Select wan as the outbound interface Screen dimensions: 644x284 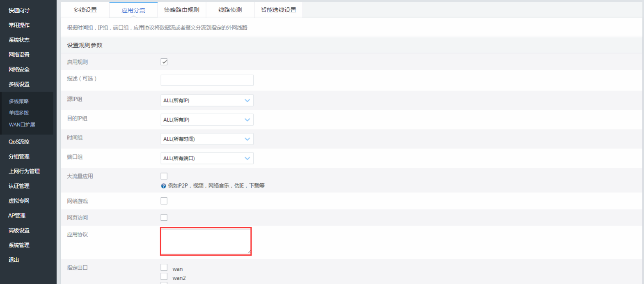164,268
